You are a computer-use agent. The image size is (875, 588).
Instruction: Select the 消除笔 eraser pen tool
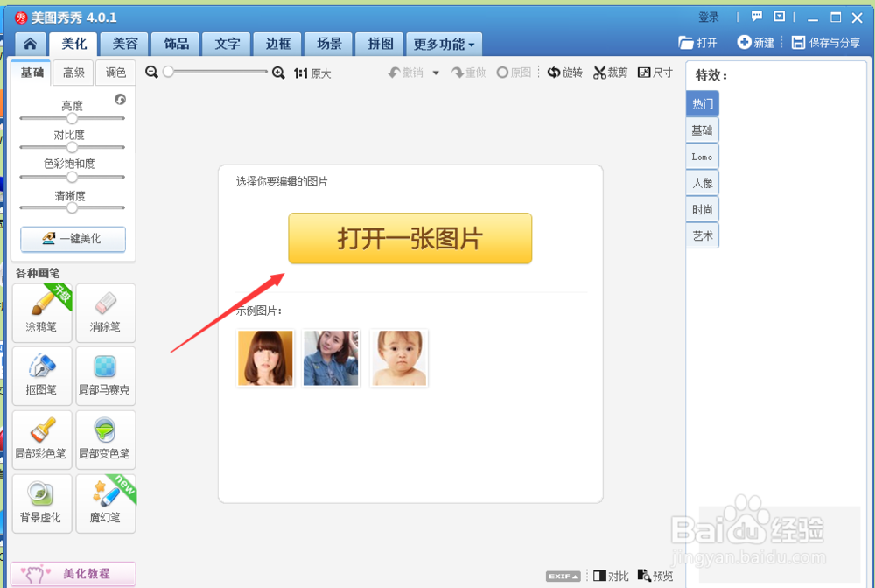[106, 313]
